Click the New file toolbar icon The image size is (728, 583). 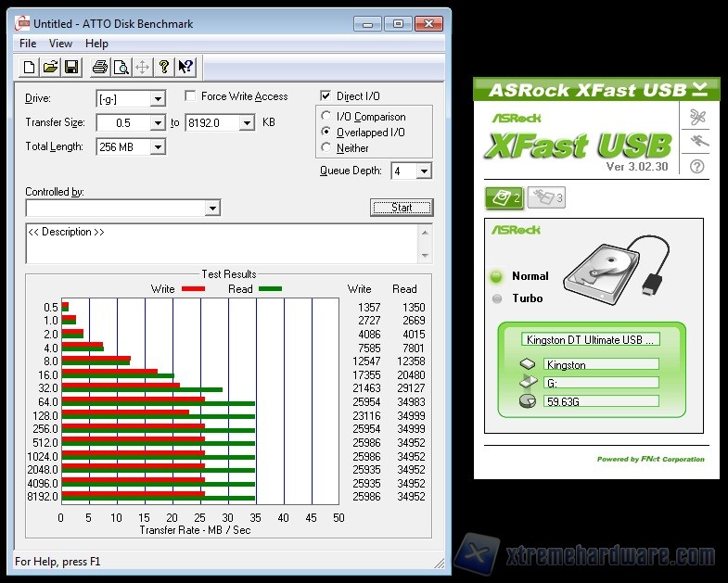[29, 67]
